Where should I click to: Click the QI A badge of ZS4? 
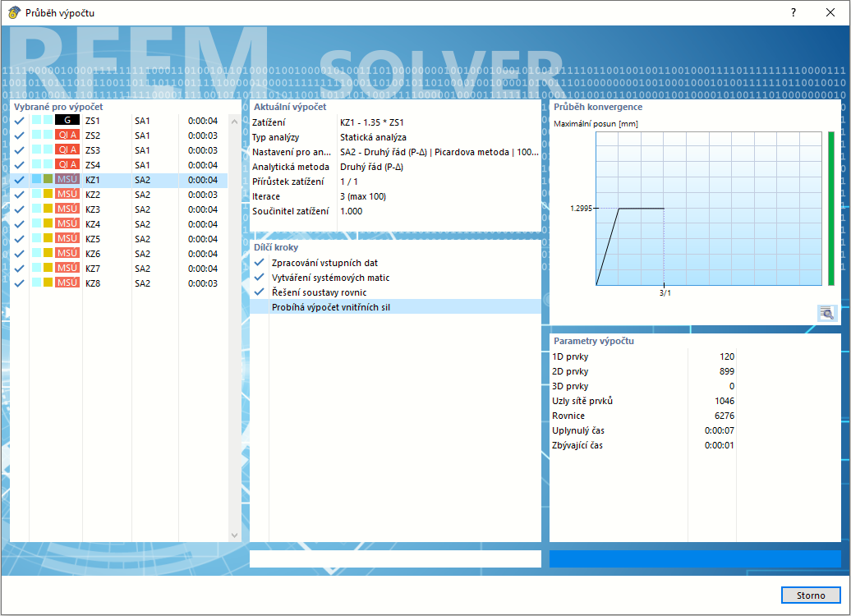(67, 164)
